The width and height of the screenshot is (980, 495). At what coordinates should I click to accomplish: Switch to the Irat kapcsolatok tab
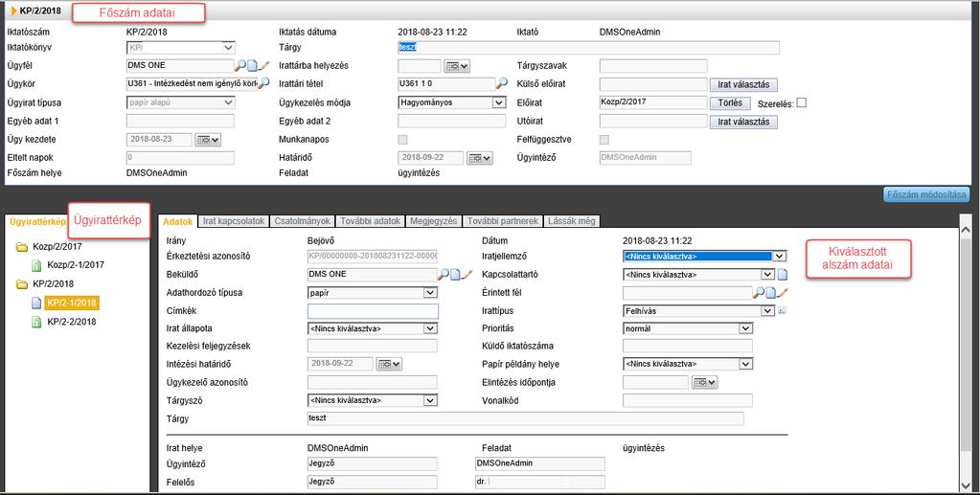pos(235,221)
